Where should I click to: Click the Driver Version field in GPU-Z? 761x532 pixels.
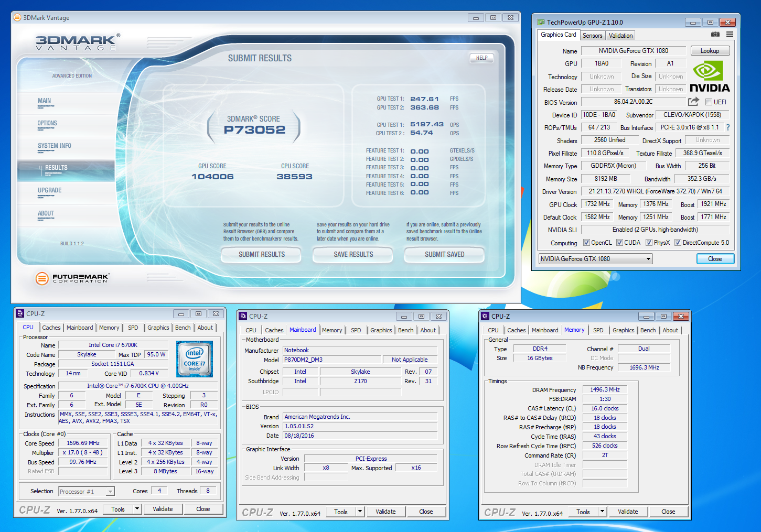pos(655,191)
